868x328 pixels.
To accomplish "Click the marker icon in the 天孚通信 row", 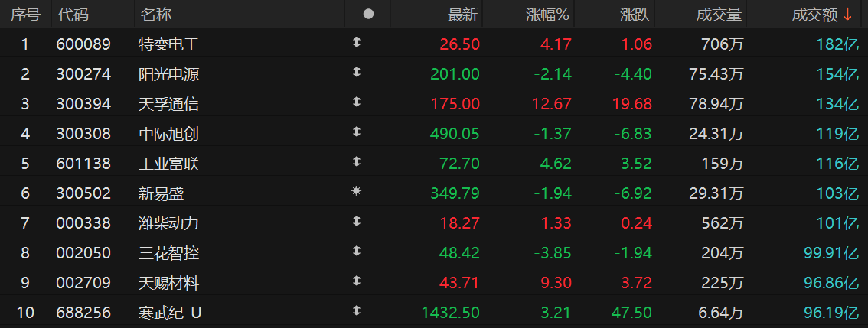I will [x=356, y=103].
